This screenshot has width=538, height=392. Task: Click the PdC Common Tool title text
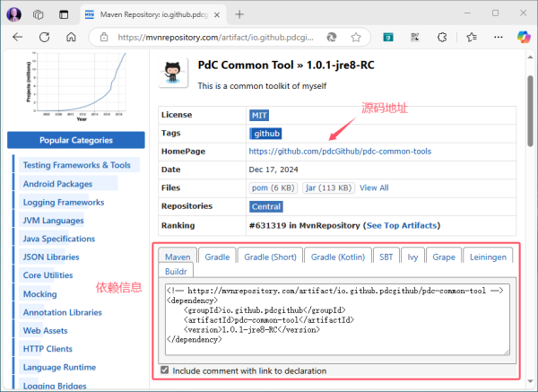click(246, 65)
